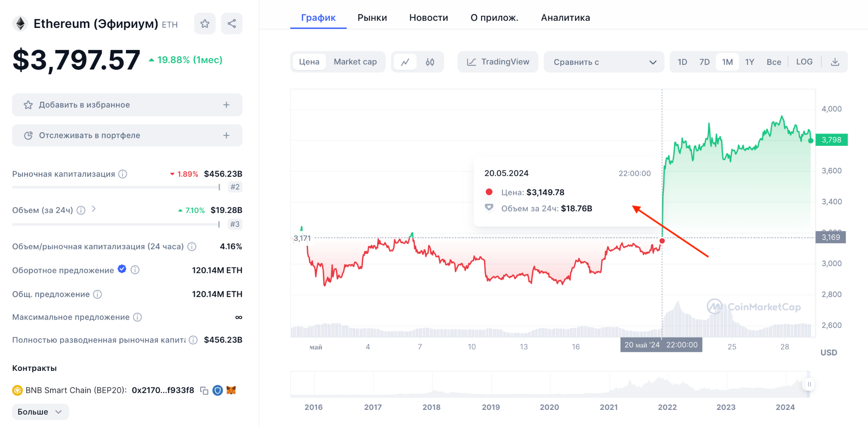Click Отслеживать в портфеле button
This screenshot has width=868, height=426.
pos(127,135)
